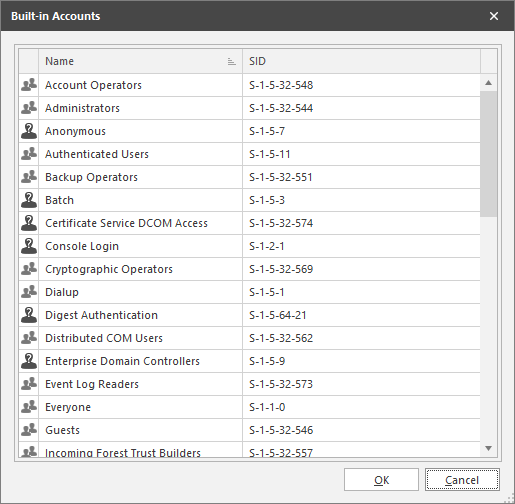
Task: Click the group icon beside Authenticated Users
Action: [x=29, y=154]
